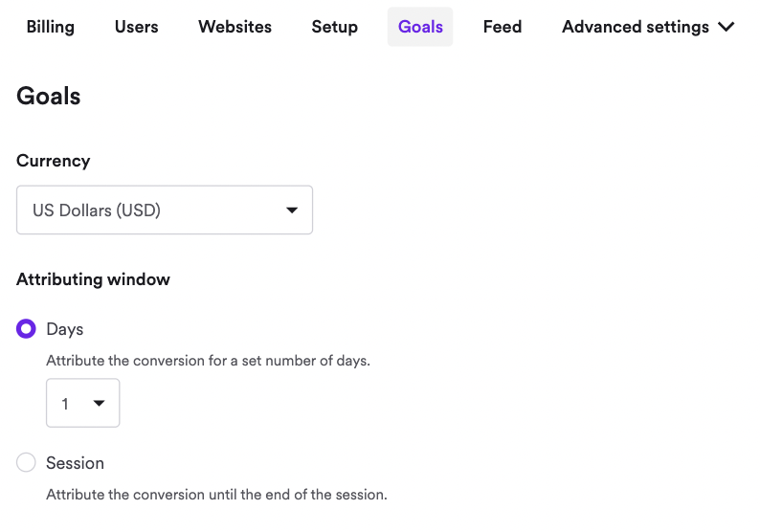The width and height of the screenshot is (760, 532).
Task: Open the US Dollars currency dropdown
Action: [x=165, y=210]
